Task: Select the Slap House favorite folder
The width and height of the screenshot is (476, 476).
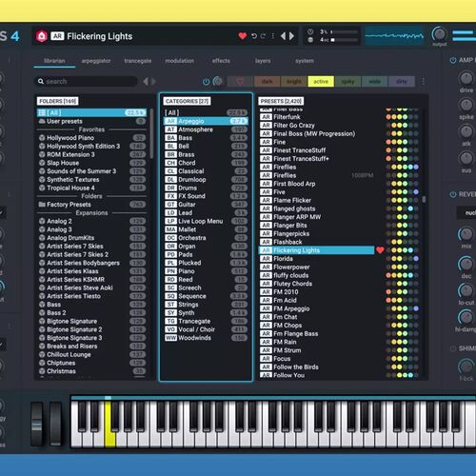Action: point(91,163)
